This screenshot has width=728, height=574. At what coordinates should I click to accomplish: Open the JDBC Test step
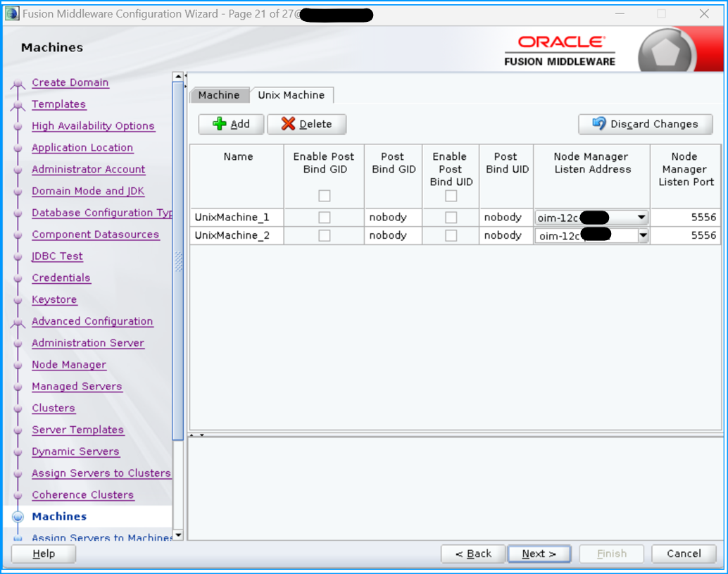tap(57, 256)
